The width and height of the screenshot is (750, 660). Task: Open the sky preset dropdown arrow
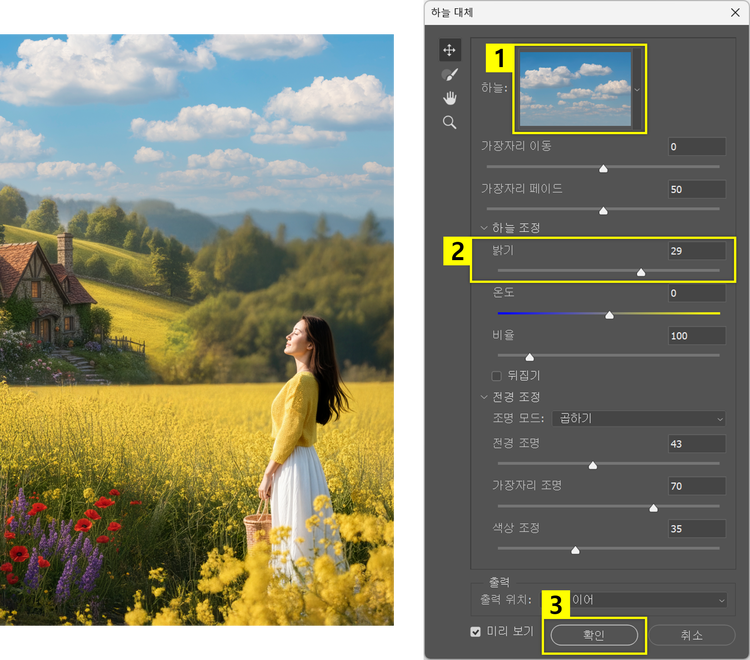coord(638,88)
